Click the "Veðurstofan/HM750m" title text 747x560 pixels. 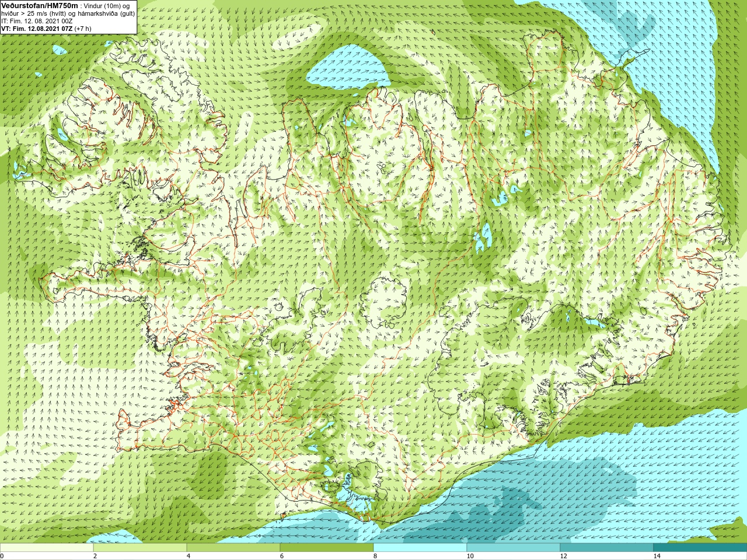pyautogui.click(x=40, y=5)
